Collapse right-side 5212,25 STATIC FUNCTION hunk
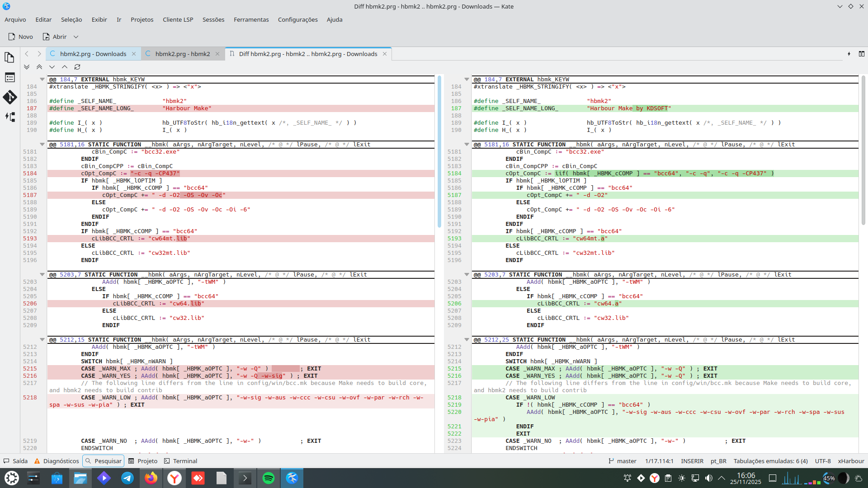Image resolution: width=868 pixels, height=488 pixels. click(467, 339)
